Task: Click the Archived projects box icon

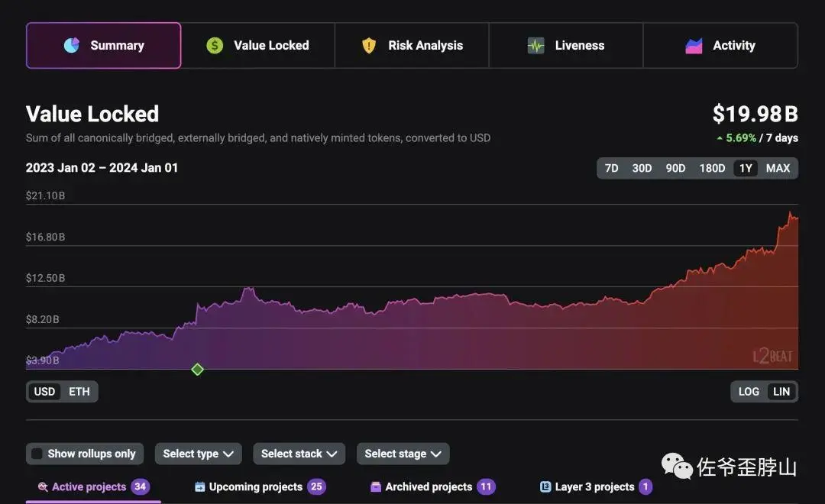Action: [x=376, y=486]
